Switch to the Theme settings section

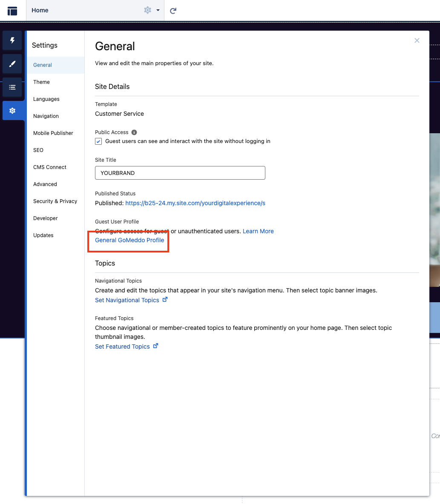41,82
